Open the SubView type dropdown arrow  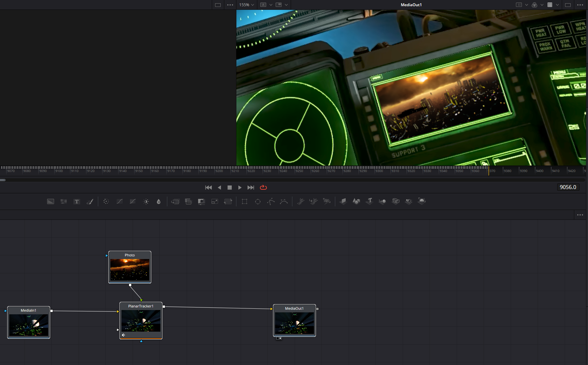[286, 5]
